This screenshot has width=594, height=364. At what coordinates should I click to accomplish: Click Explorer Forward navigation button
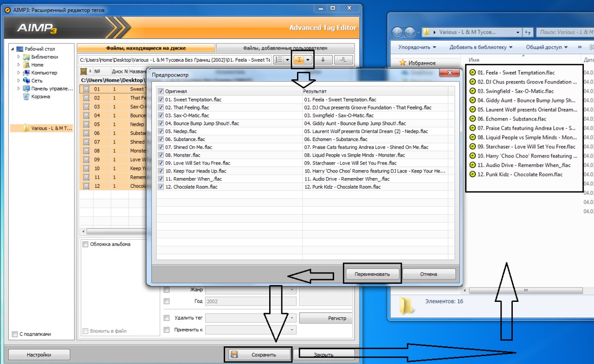(410, 32)
